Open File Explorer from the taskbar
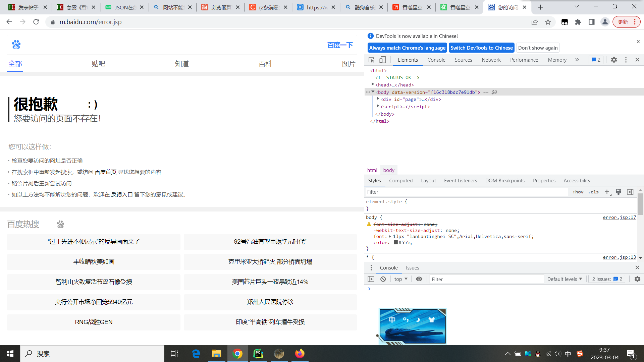Viewport: 644px width, 362px height. pyautogui.click(x=216, y=354)
